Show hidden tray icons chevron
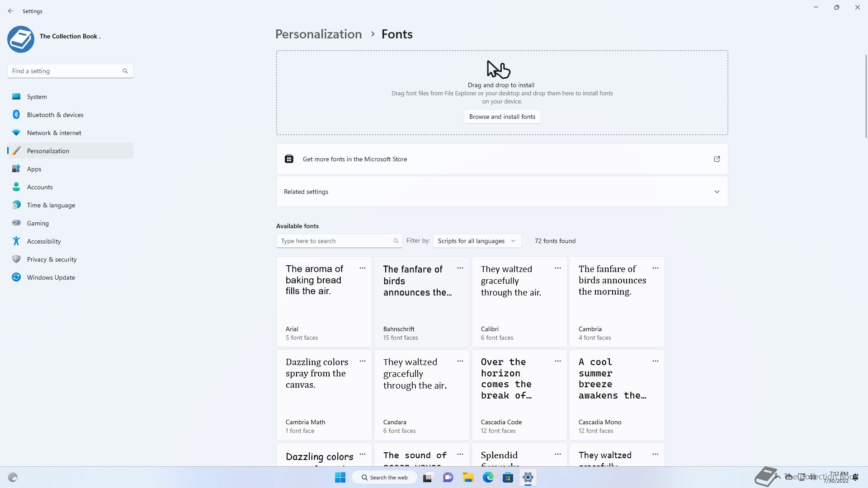Screen dimensions: 868x488 click(778, 477)
